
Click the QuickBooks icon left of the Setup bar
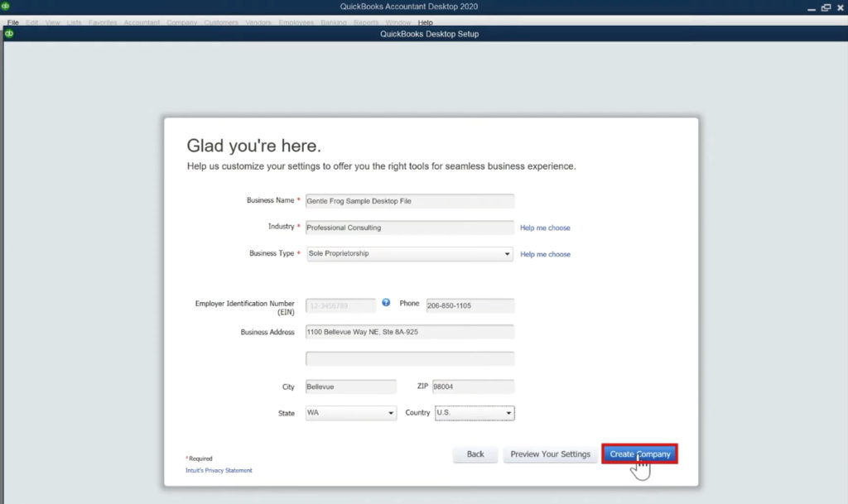tap(9, 33)
